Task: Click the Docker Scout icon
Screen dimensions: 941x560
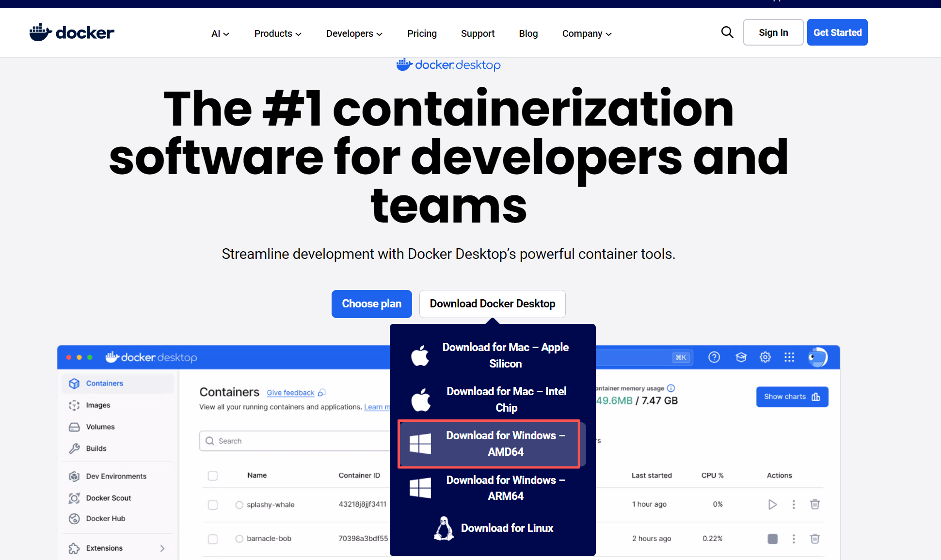Action: coord(74,498)
